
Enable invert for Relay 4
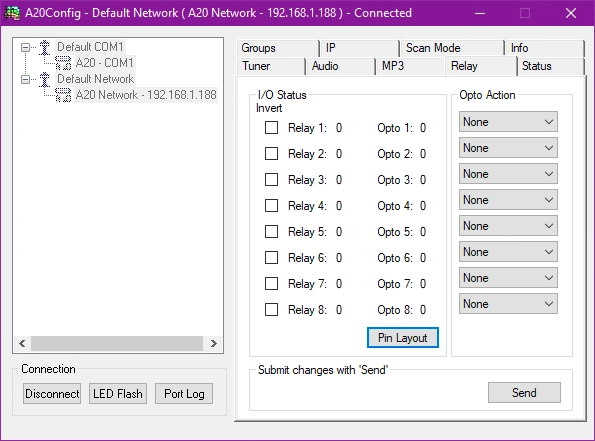(x=271, y=206)
